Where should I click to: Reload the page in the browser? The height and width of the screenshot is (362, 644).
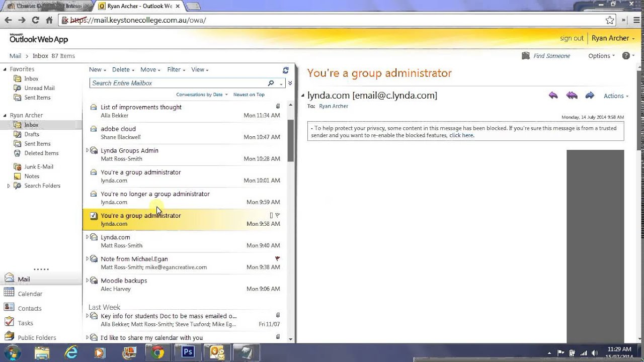coord(35,20)
